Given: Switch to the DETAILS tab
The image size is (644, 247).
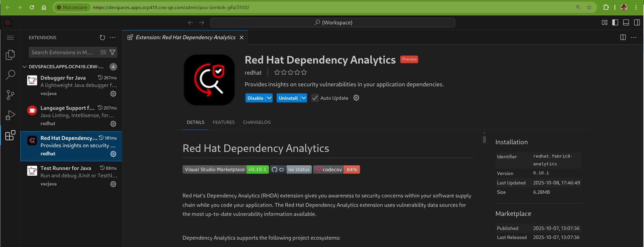Looking at the screenshot, I should (196, 122).
